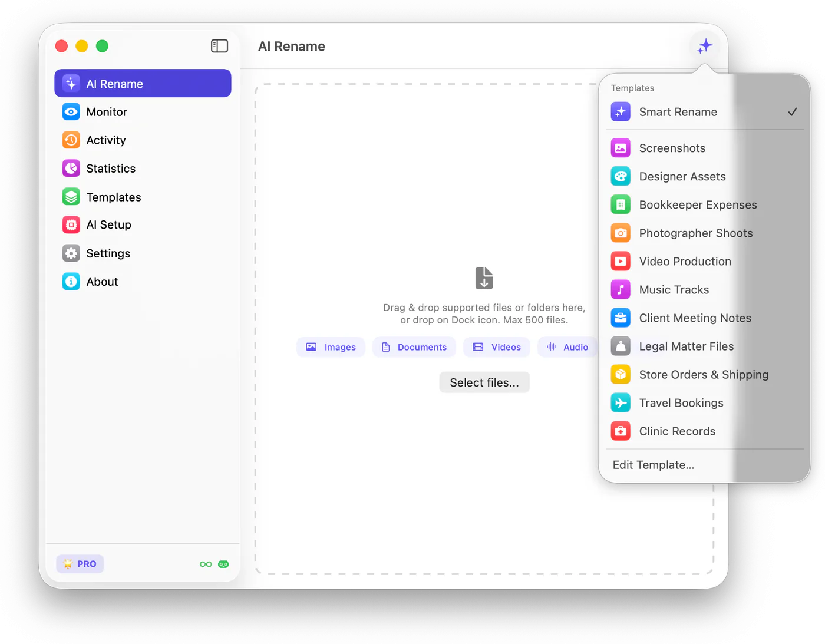Pick the Bookkeeper Expenses template

click(x=704, y=204)
